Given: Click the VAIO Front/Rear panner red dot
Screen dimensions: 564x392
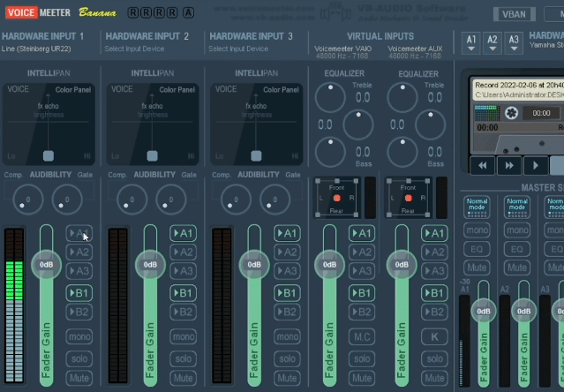Looking at the screenshot, I should pyautogui.click(x=335, y=198).
